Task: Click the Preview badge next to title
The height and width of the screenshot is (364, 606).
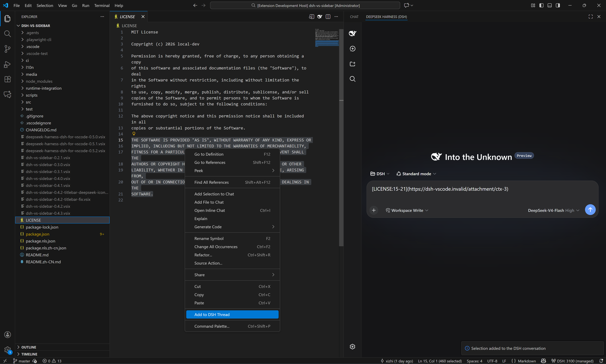Action: pyautogui.click(x=524, y=155)
